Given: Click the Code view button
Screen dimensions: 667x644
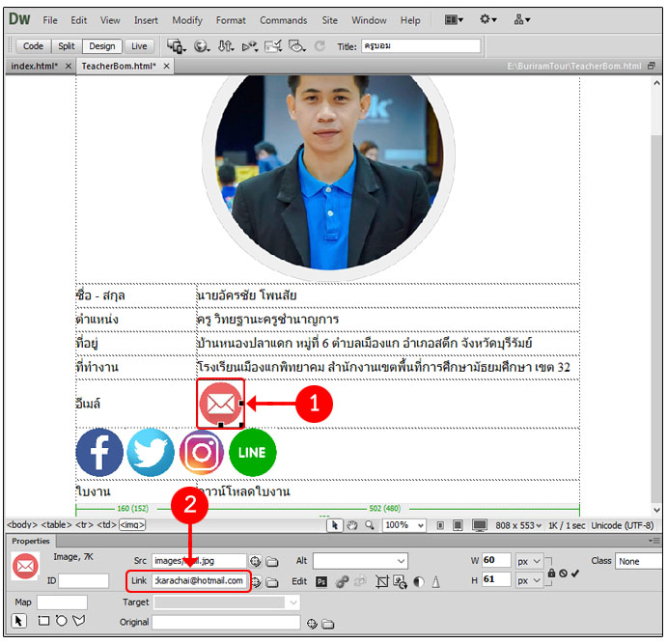Looking at the screenshot, I should [x=33, y=45].
